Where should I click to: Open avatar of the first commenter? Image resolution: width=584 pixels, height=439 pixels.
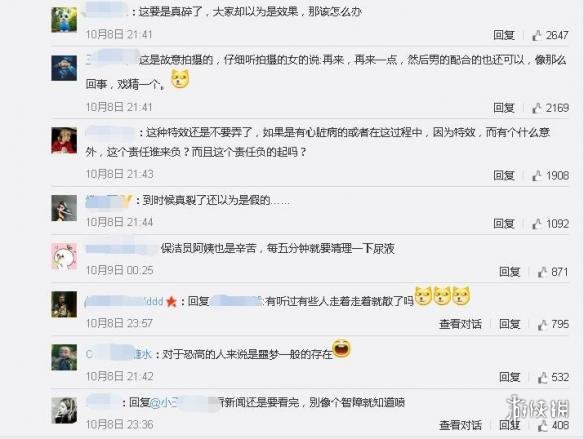click(x=64, y=19)
